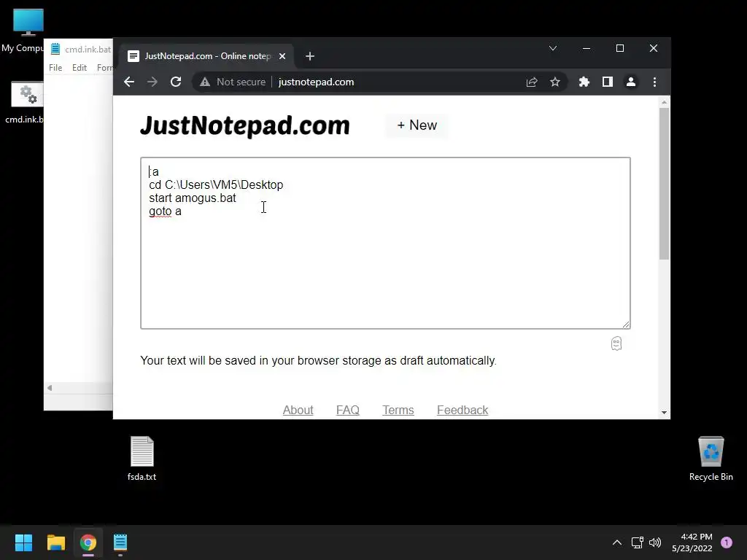Open a new browser tab with plus

pos(310,56)
